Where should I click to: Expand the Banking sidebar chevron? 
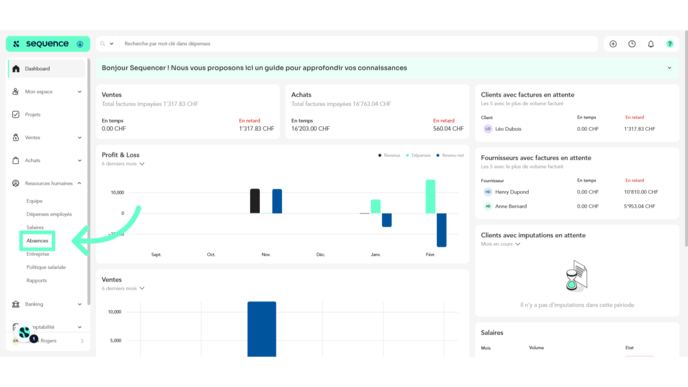click(79, 304)
